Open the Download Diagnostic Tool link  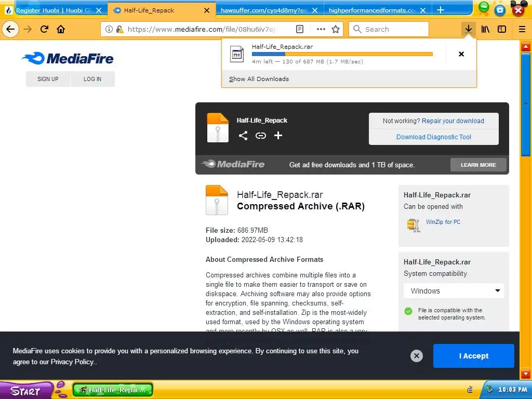[x=434, y=137]
